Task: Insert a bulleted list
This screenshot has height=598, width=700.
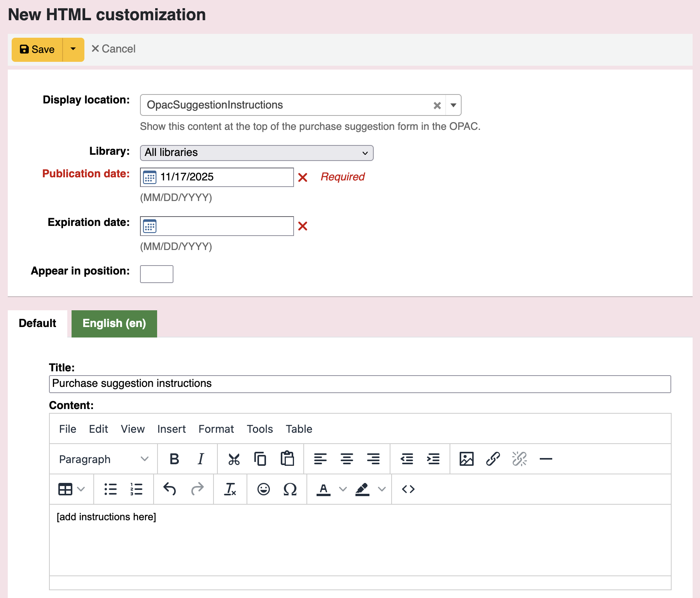Action: (x=110, y=489)
